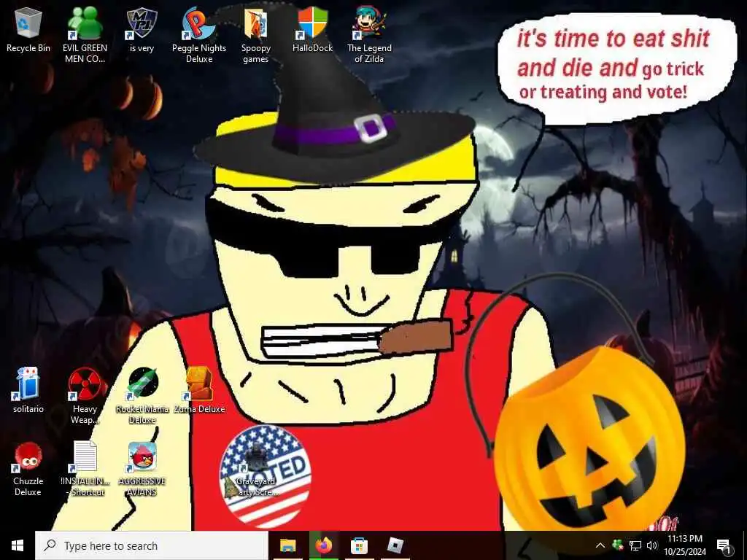Open The Legend of Zilda shortcut
Image resolution: width=747 pixels, height=560 pixels.
(369, 35)
